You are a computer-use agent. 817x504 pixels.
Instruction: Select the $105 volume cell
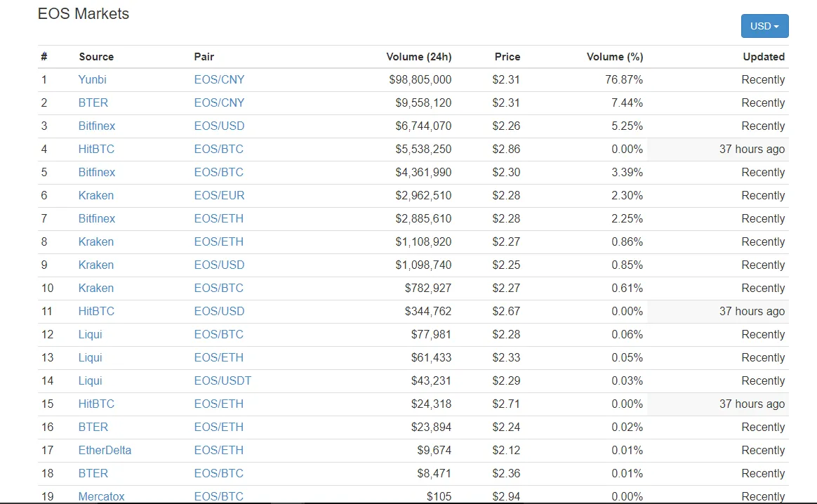(x=439, y=497)
